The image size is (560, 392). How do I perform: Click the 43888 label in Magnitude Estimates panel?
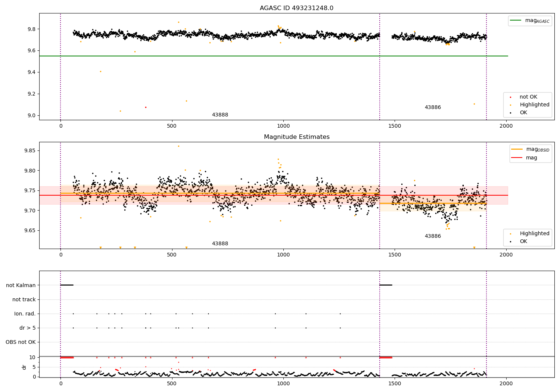tap(220, 244)
